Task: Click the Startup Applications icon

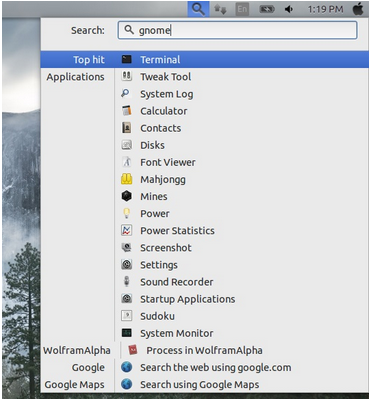Action: point(127,299)
